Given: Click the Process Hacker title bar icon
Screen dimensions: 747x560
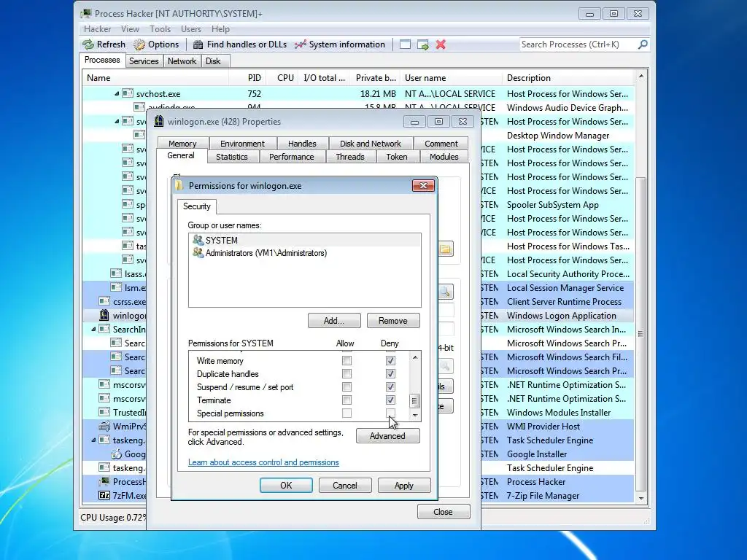Looking at the screenshot, I should click(x=86, y=14).
